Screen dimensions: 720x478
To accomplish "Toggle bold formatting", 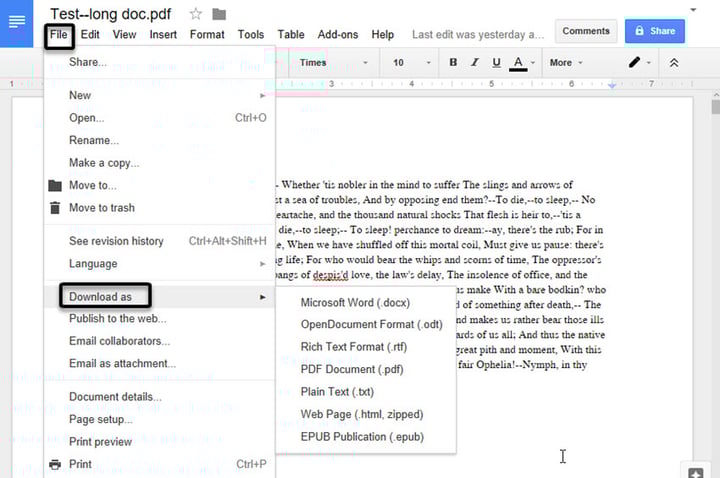I will [x=453, y=62].
